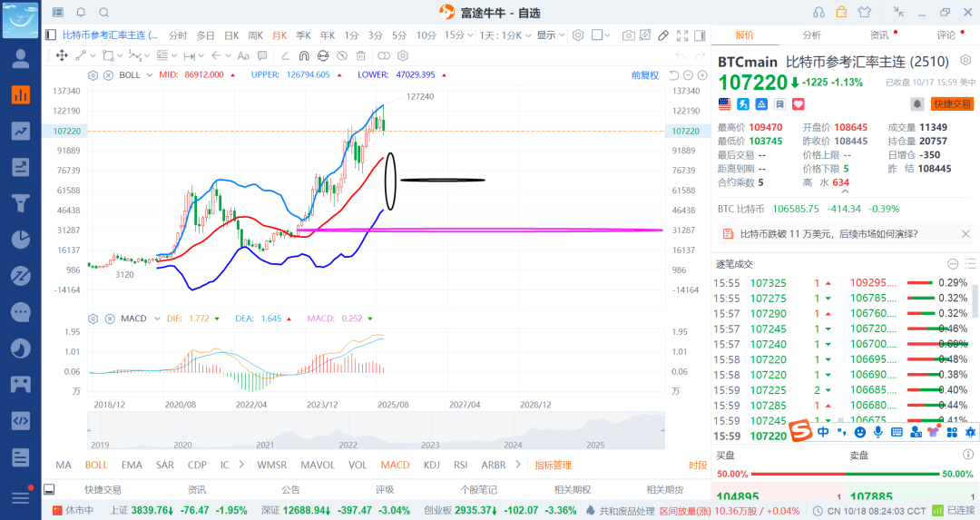Toggle BOLL main indicator
980x520 pixels.
pos(96,465)
